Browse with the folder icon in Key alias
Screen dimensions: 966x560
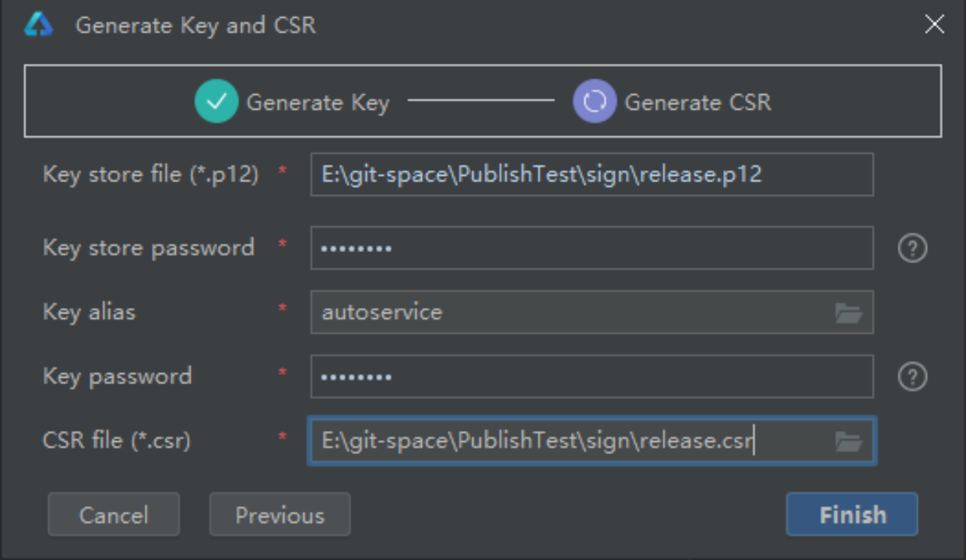848,313
